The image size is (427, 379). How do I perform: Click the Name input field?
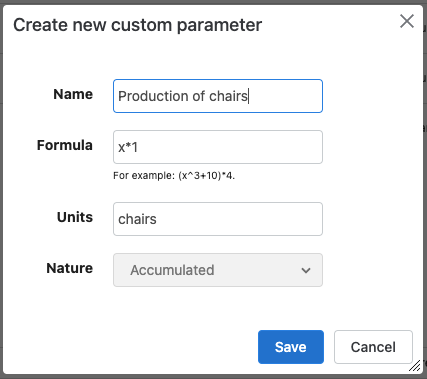pyautogui.click(x=218, y=96)
